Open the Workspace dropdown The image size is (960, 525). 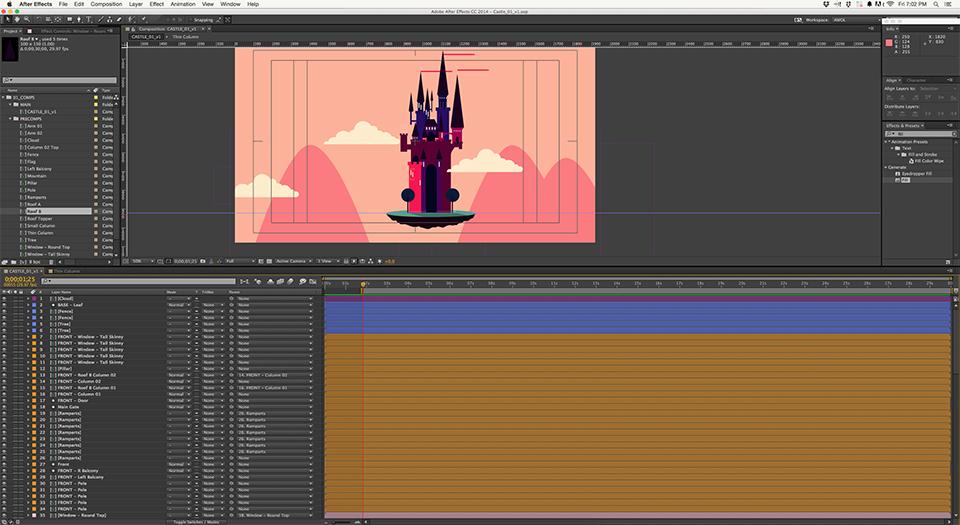[x=856, y=20]
